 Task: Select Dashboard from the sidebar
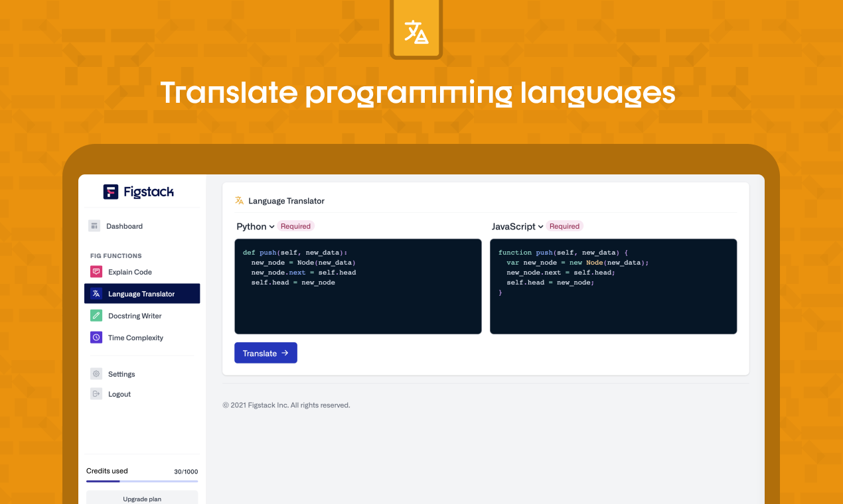(x=124, y=225)
